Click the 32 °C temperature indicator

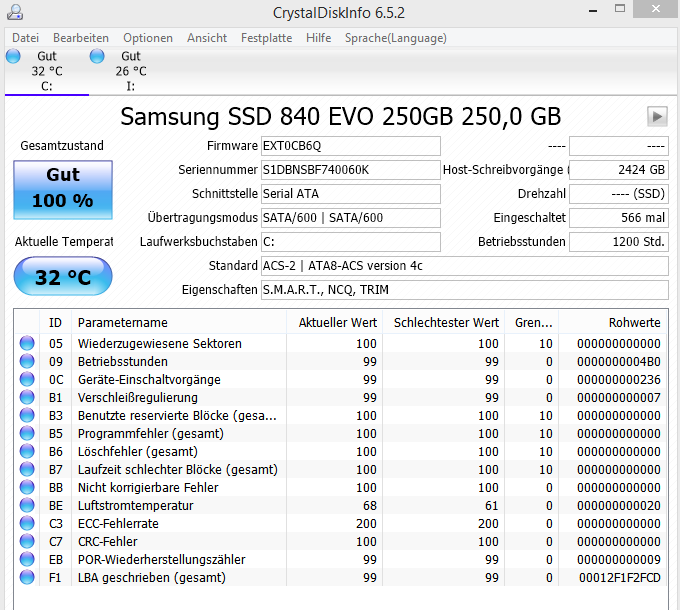click(x=63, y=276)
